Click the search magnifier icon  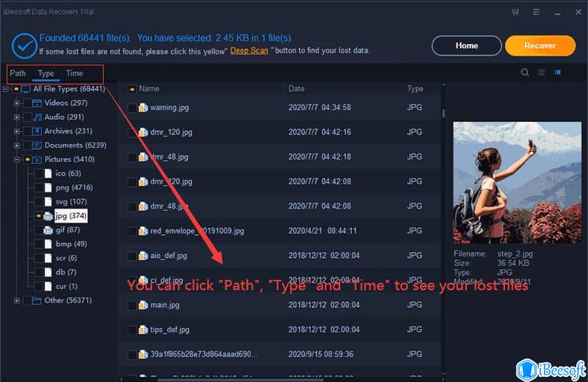coord(525,72)
